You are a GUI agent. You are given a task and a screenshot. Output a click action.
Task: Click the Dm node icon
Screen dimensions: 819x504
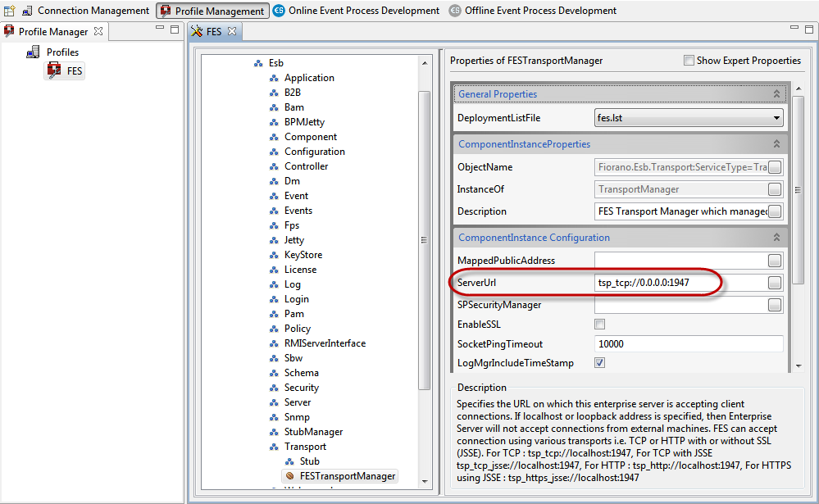274,181
